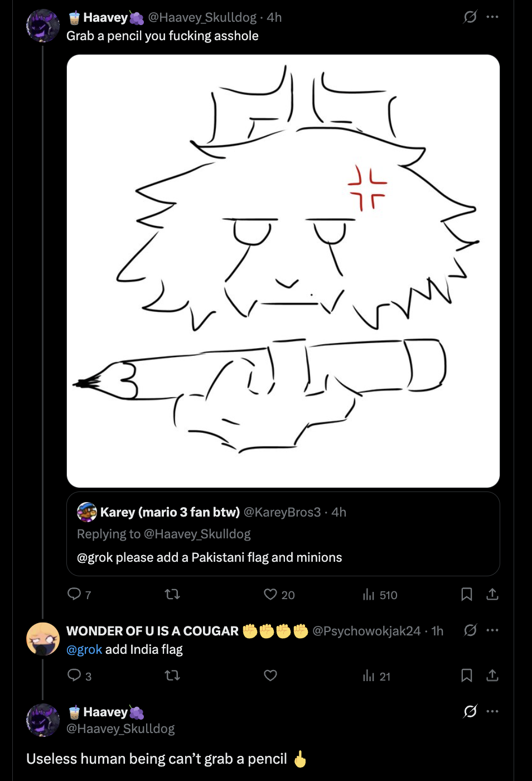Open more options on bottom Haavey tweet

point(492,711)
